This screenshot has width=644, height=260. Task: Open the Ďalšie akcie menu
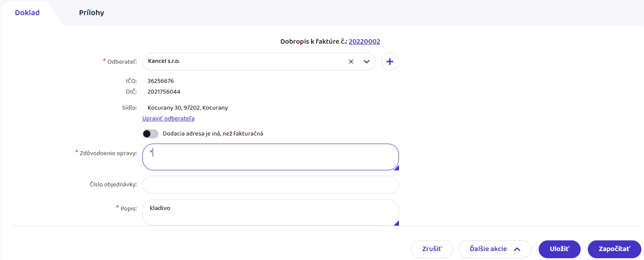click(494, 249)
